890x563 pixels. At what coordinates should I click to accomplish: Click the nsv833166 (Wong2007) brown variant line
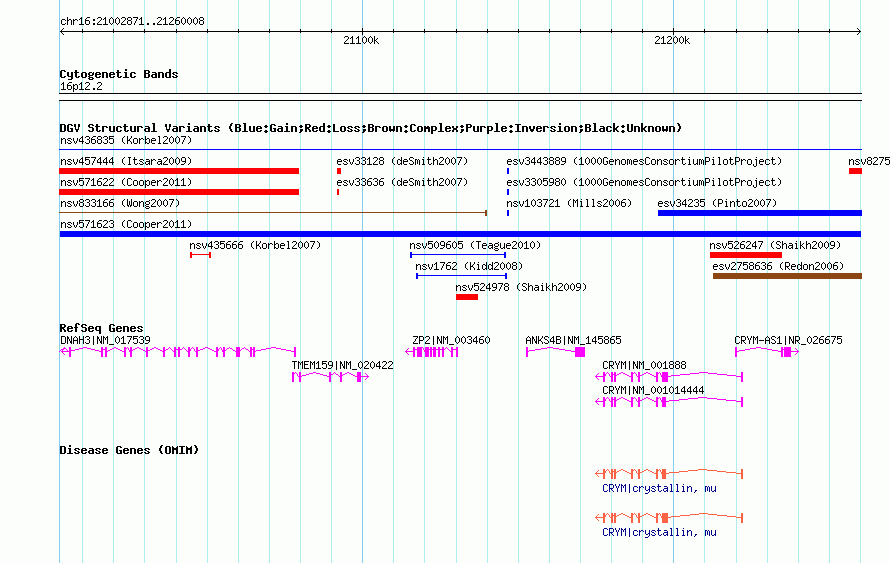pos(273,213)
